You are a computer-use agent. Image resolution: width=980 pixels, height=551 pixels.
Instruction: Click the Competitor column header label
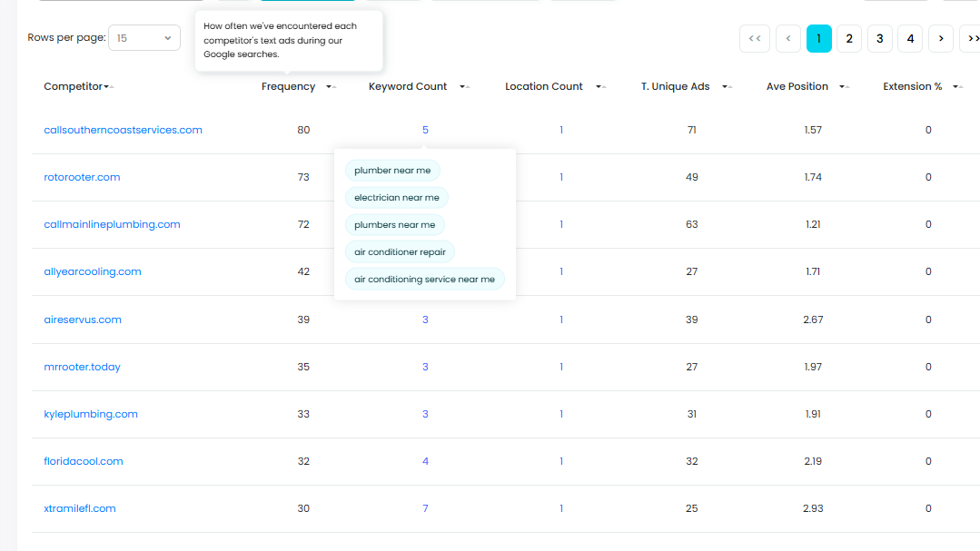point(73,87)
